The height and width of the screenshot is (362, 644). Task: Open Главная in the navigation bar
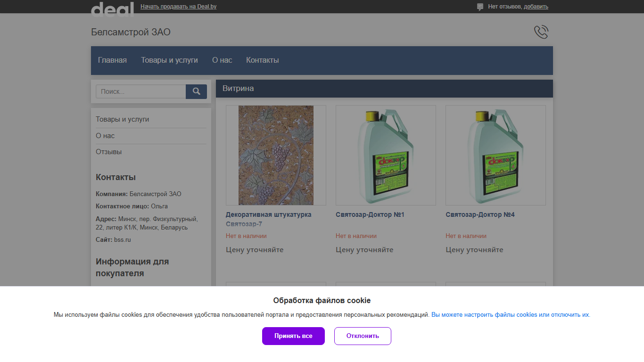112,60
